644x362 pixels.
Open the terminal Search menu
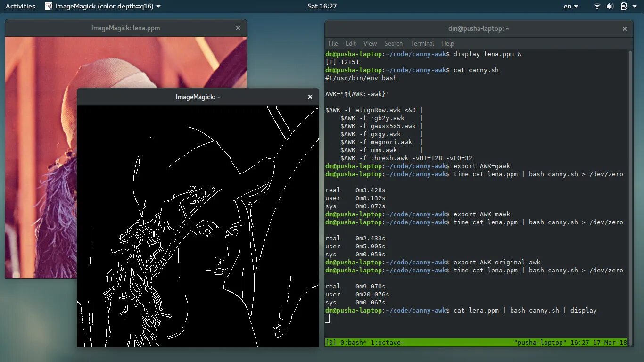pos(393,43)
